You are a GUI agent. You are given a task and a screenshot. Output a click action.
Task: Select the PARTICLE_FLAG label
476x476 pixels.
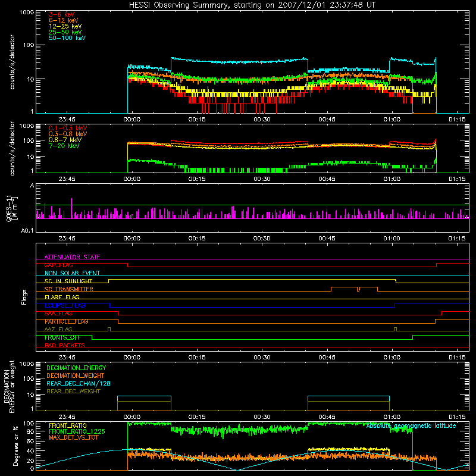pyautogui.click(x=67, y=321)
